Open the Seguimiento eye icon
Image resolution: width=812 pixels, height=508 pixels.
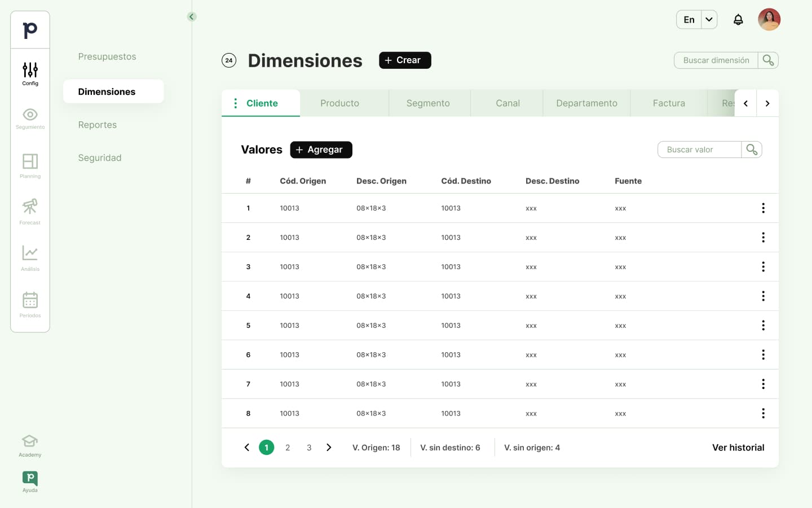click(x=30, y=118)
